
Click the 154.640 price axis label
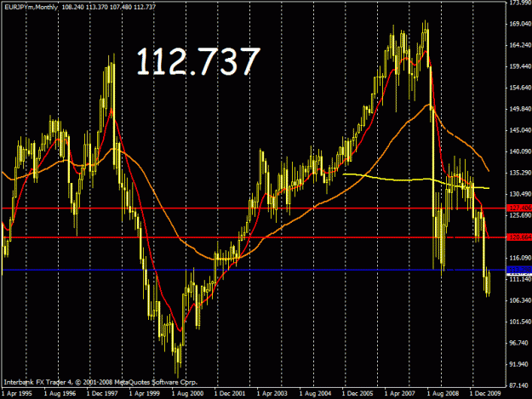tap(520, 88)
